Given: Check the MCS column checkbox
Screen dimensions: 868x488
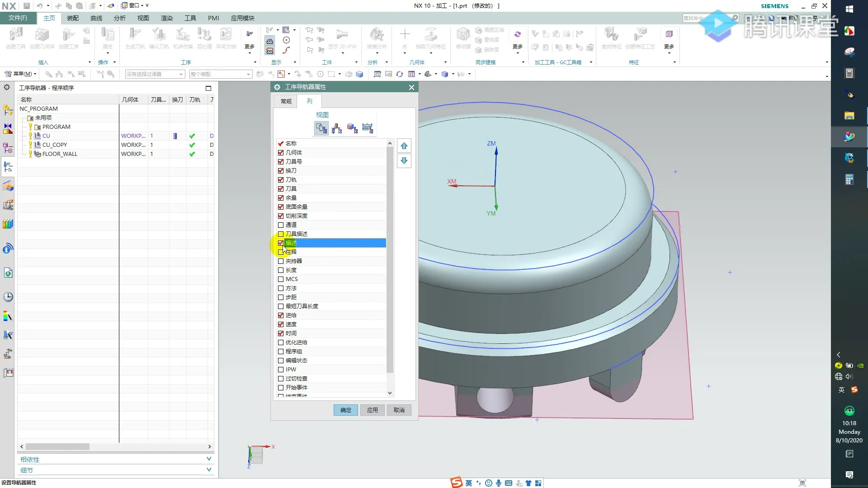Looking at the screenshot, I should pyautogui.click(x=281, y=279).
